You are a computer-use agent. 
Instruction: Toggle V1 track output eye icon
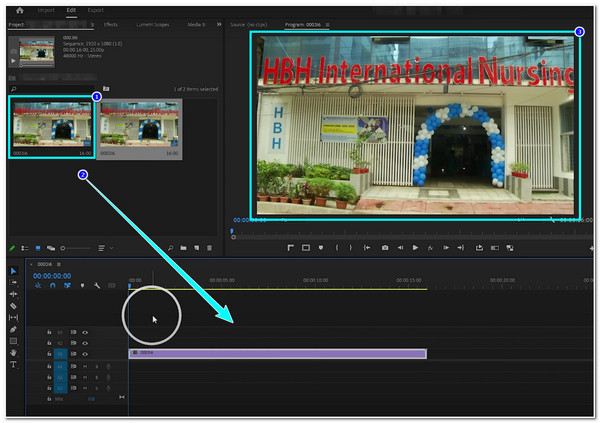pyautogui.click(x=85, y=354)
